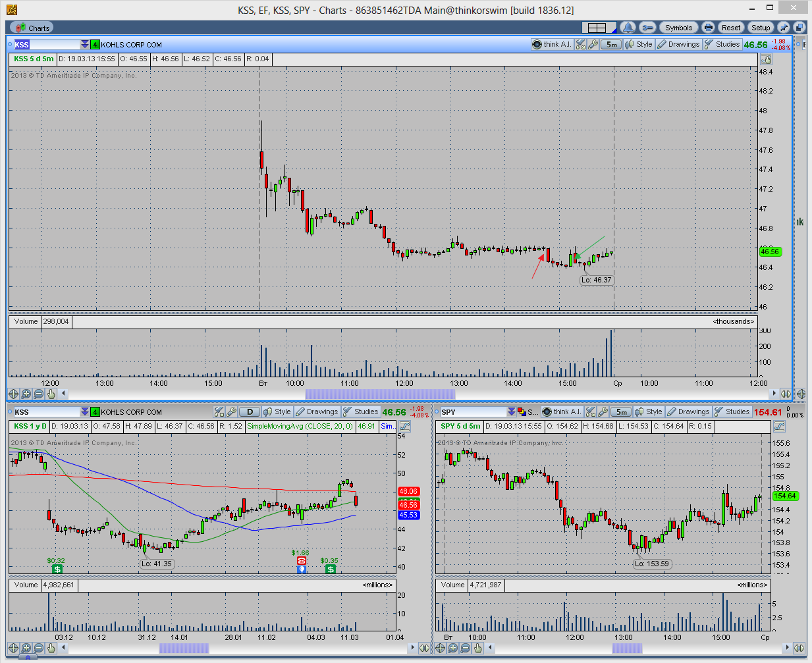812x663 pixels.
Task: Open think A.I. in SPY chart
Action: coord(562,411)
